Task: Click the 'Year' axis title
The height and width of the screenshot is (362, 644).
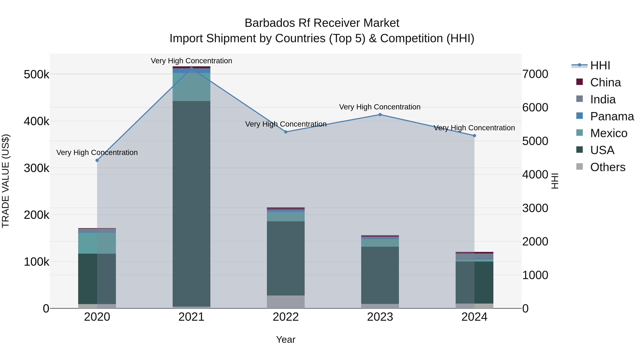Action: point(286,339)
